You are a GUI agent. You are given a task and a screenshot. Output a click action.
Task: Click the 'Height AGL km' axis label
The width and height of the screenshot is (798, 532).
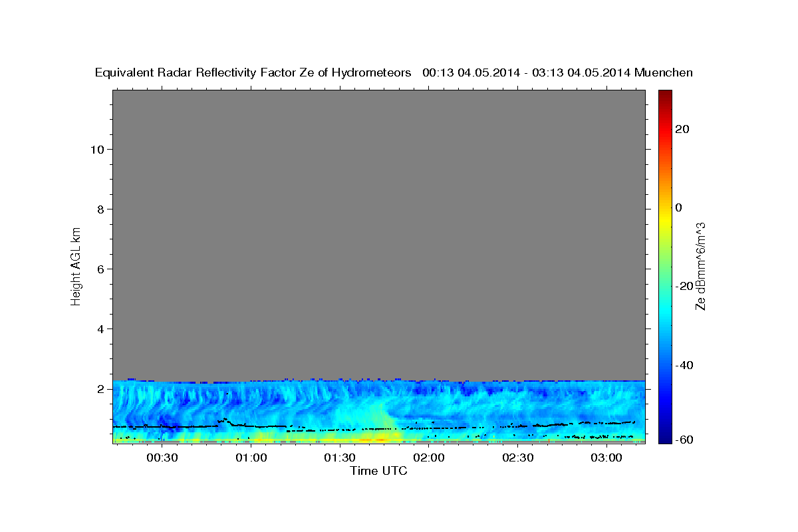pyautogui.click(x=76, y=265)
